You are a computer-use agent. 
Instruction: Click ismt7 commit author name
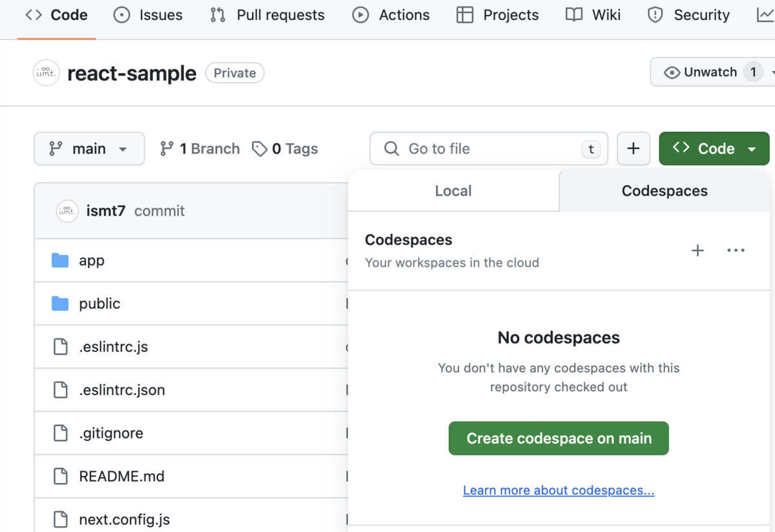click(106, 211)
